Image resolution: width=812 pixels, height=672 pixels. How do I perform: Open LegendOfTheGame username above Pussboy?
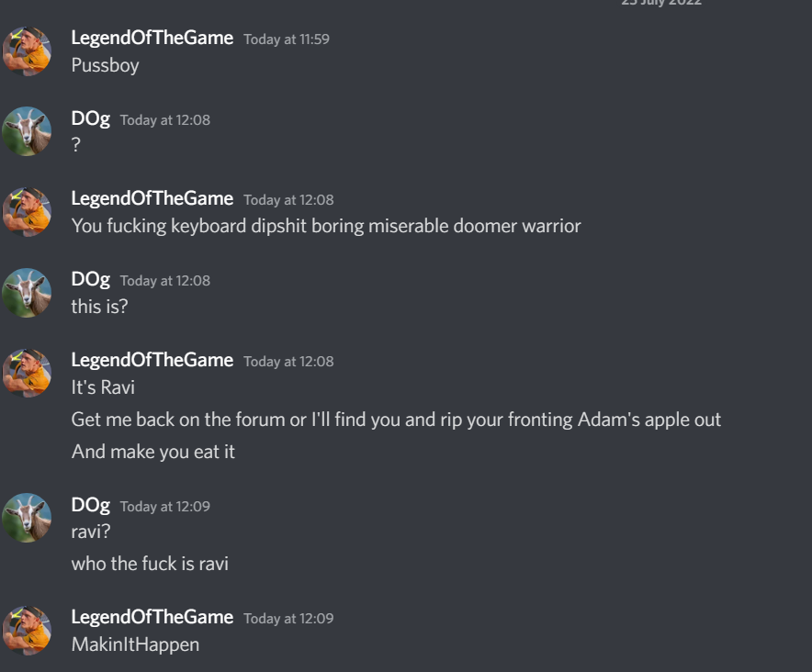click(152, 38)
